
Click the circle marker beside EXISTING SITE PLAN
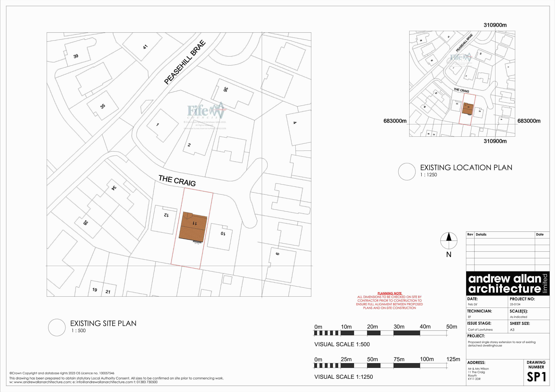(57, 327)
